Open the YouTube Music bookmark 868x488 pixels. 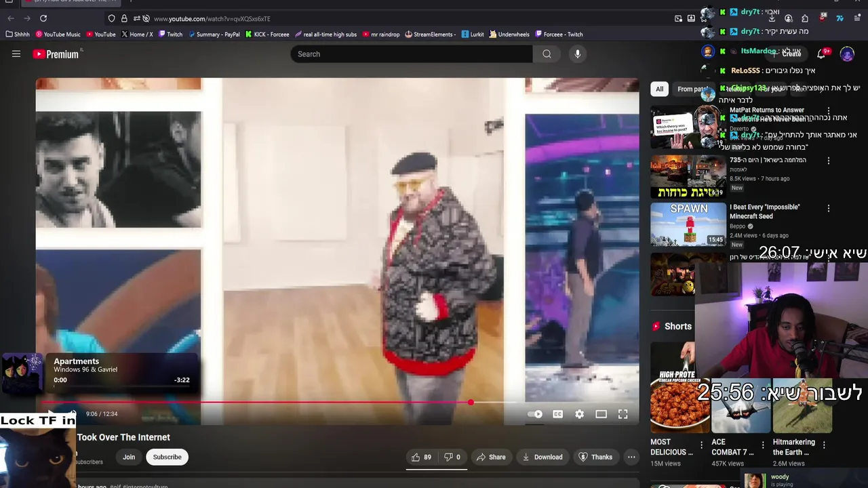(58, 34)
